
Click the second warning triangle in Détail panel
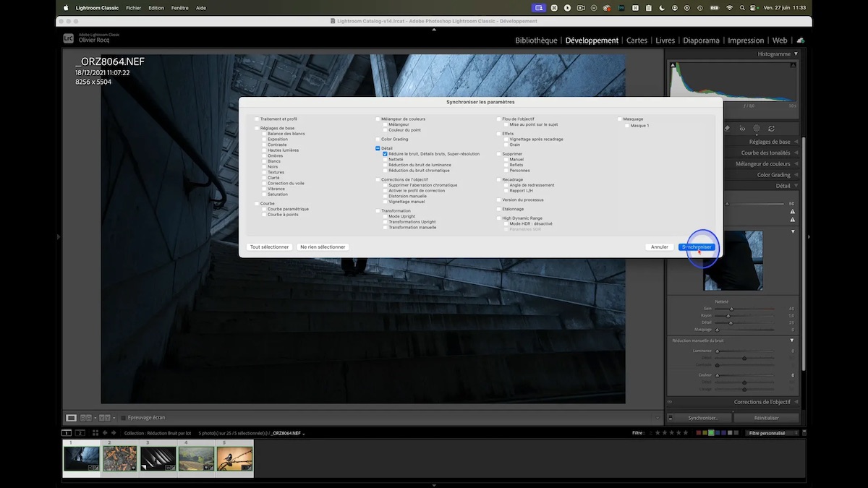pyautogui.click(x=793, y=220)
